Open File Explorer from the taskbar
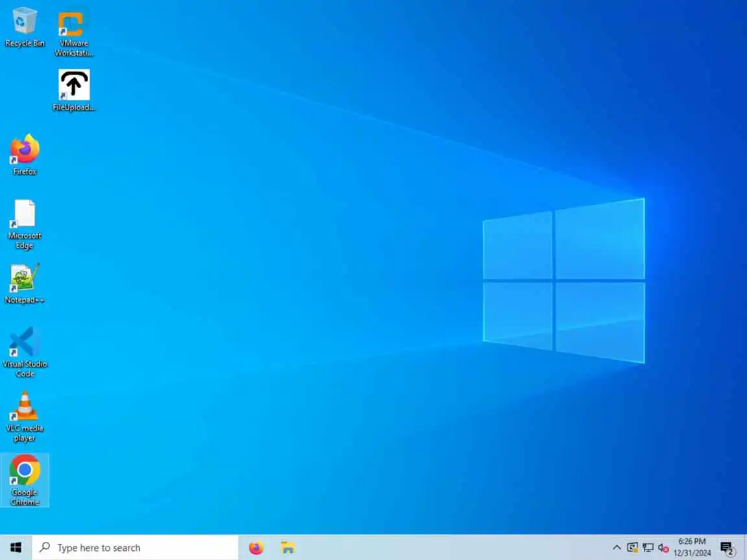The image size is (747, 560). (288, 548)
